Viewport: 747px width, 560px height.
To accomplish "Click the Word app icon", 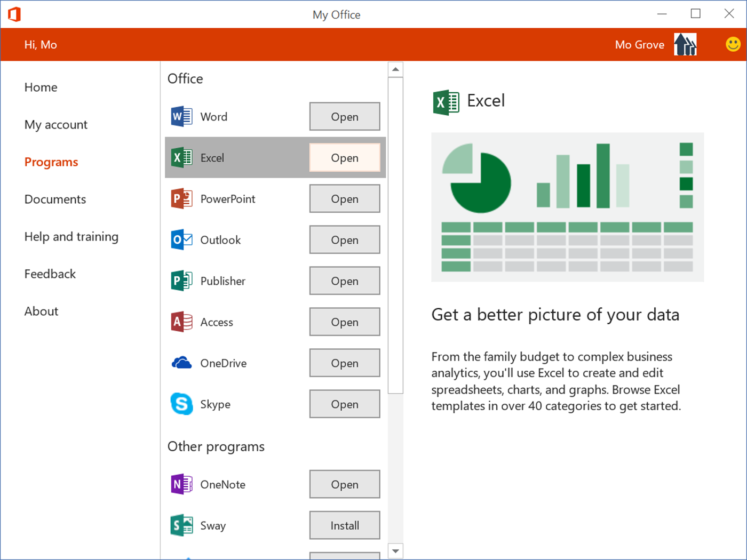I will click(x=181, y=116).
